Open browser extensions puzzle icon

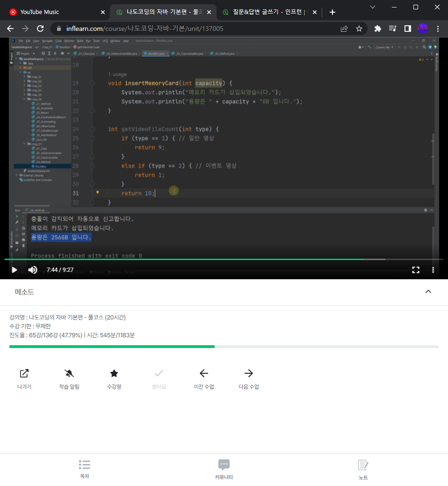pyautogui.click(x=377, y=29)
